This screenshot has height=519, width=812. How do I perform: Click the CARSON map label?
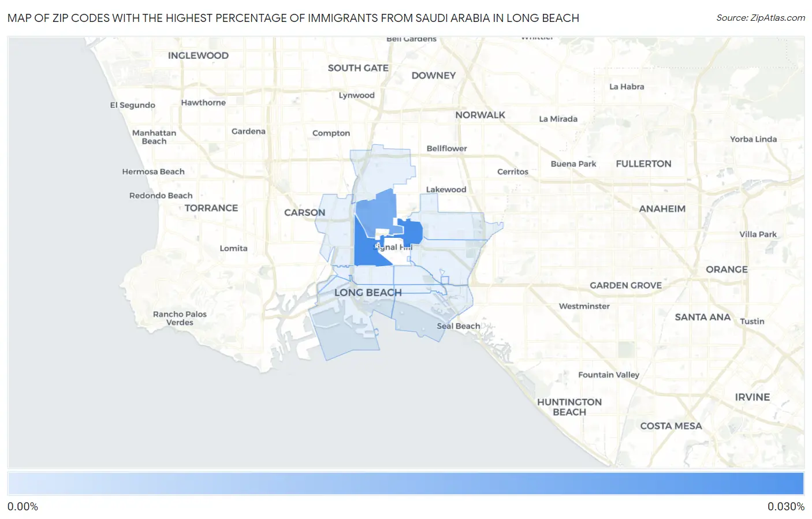pos(304,212)
